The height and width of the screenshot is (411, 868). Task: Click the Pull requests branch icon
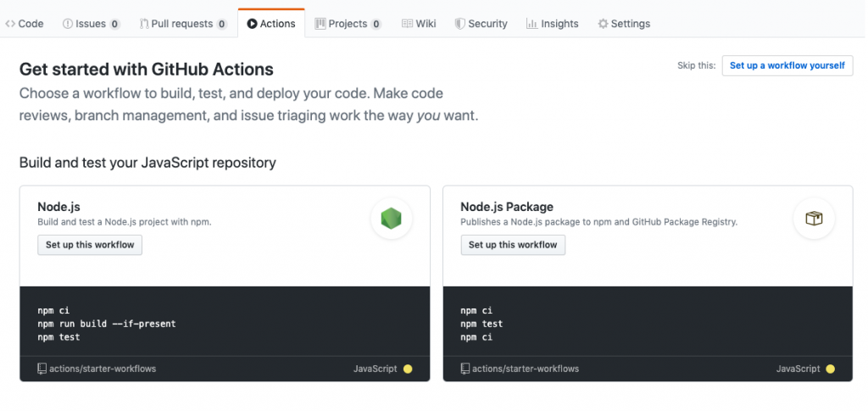(144, 24)
